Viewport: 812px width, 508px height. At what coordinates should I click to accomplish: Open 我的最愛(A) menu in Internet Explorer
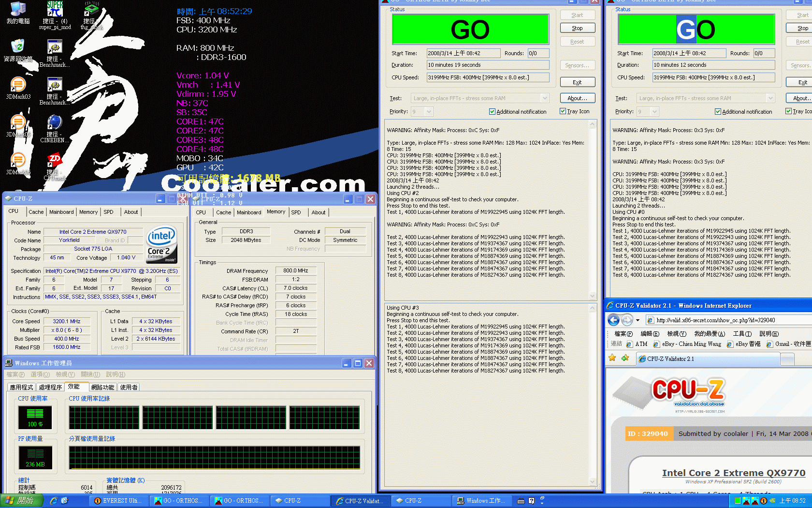click(x=710, y=334)
